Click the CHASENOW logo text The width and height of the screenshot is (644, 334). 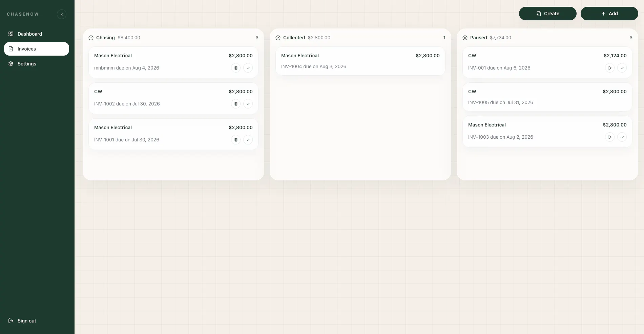tap(23, 14)
